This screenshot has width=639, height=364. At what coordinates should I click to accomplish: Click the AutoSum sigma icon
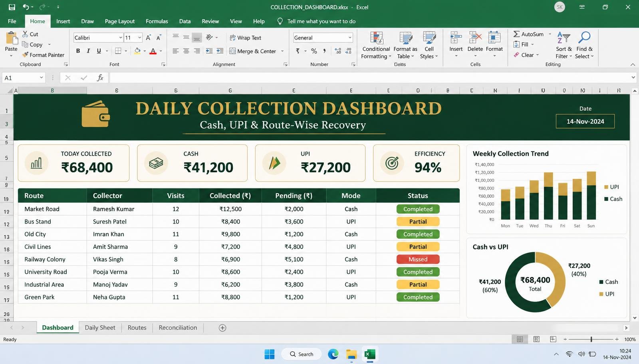coord(516,34)
